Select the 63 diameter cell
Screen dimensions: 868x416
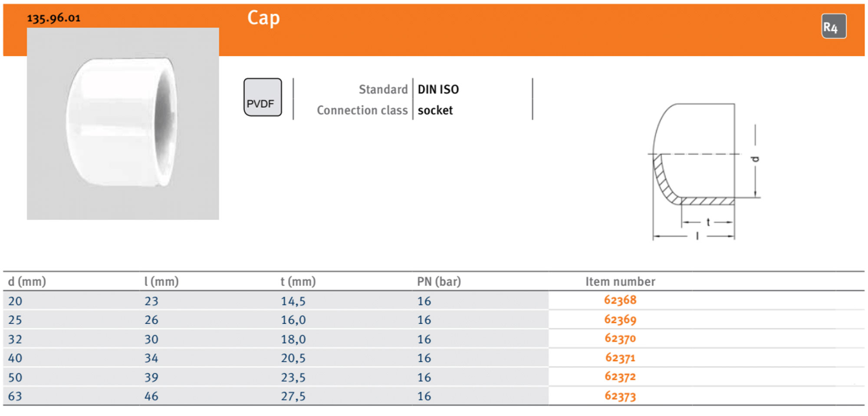(15, 396)
